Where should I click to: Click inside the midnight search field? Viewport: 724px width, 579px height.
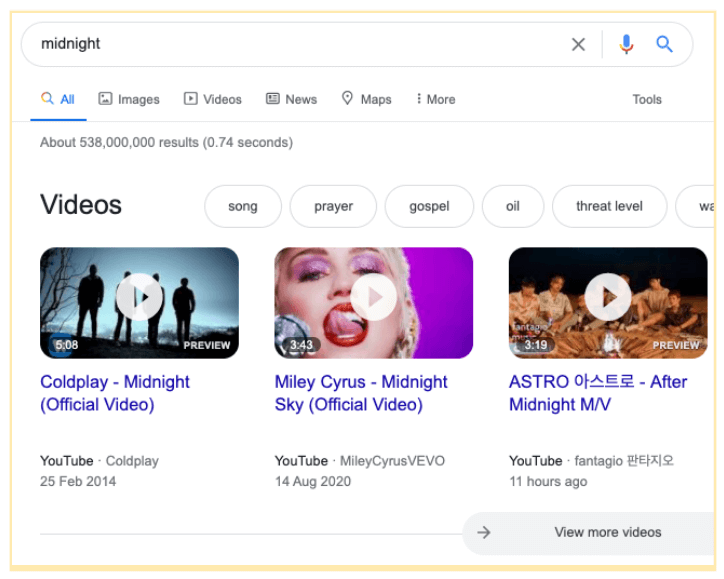pyautogui.click(x=296, y=44)
